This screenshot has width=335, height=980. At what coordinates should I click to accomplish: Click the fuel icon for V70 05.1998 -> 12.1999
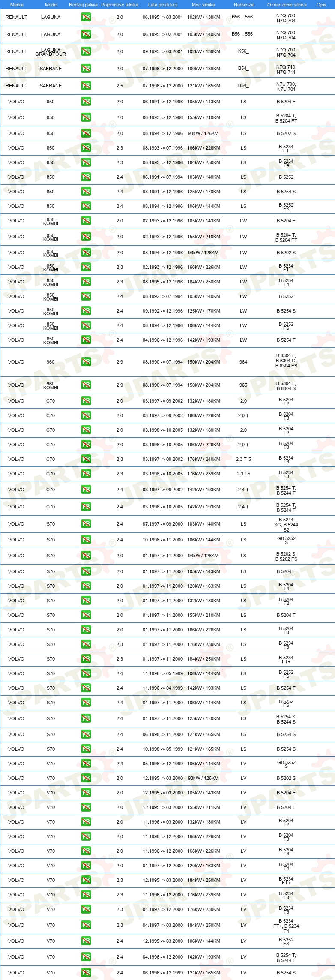pos(86,764)
